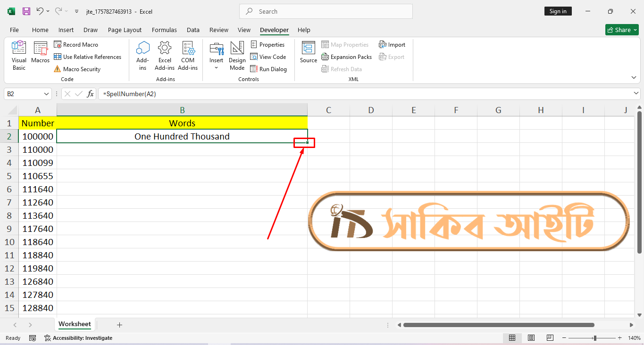644x345 pixels.
Task: Switch to the Page Layout tab
Action: [125, 30]
